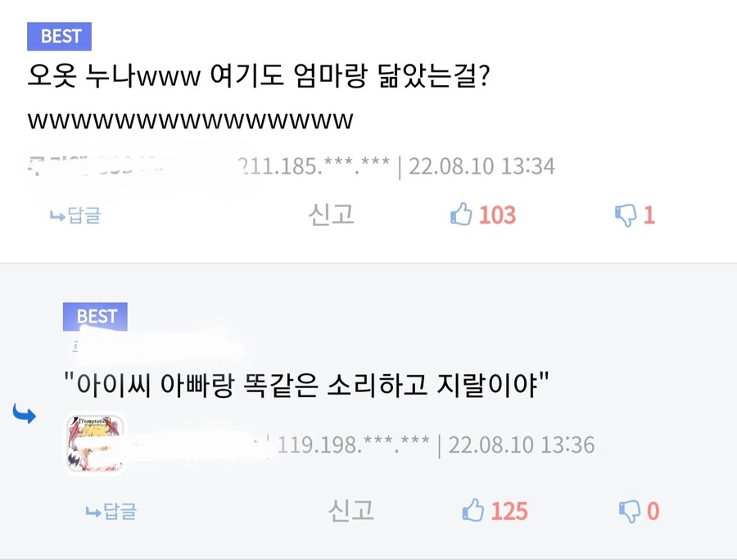
Task: Like the reply using thumbs-up beside 125
Action: [472, 510]
